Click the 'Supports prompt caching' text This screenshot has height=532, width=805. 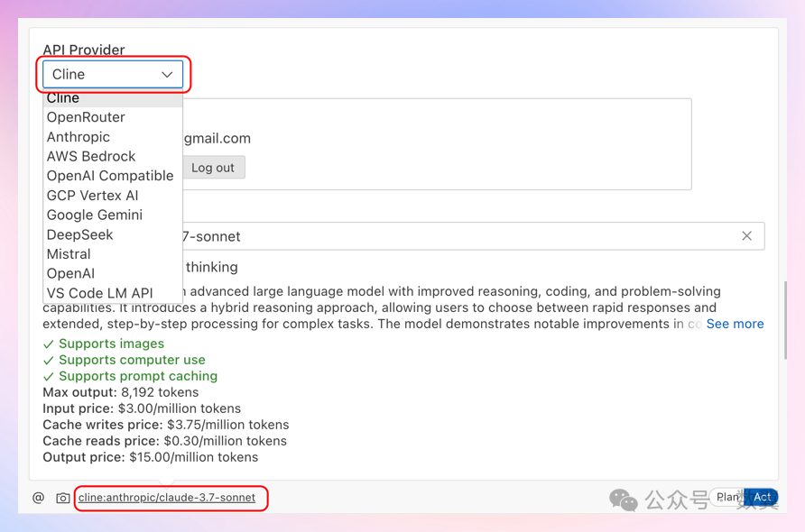coord(138,376)
